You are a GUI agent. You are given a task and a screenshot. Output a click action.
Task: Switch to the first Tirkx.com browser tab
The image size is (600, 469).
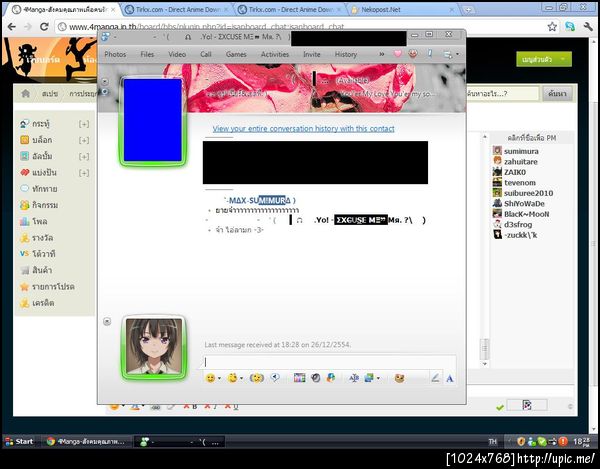tap(177, 10)
